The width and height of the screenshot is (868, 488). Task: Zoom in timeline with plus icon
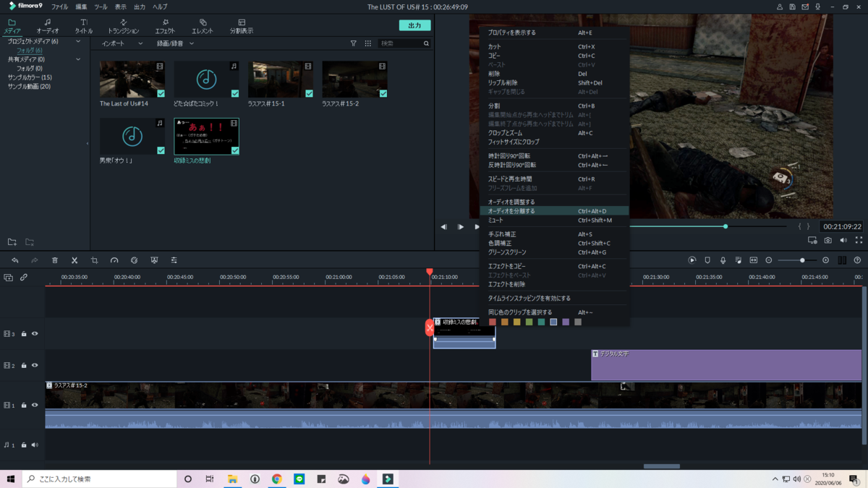(x=825, y=260)
